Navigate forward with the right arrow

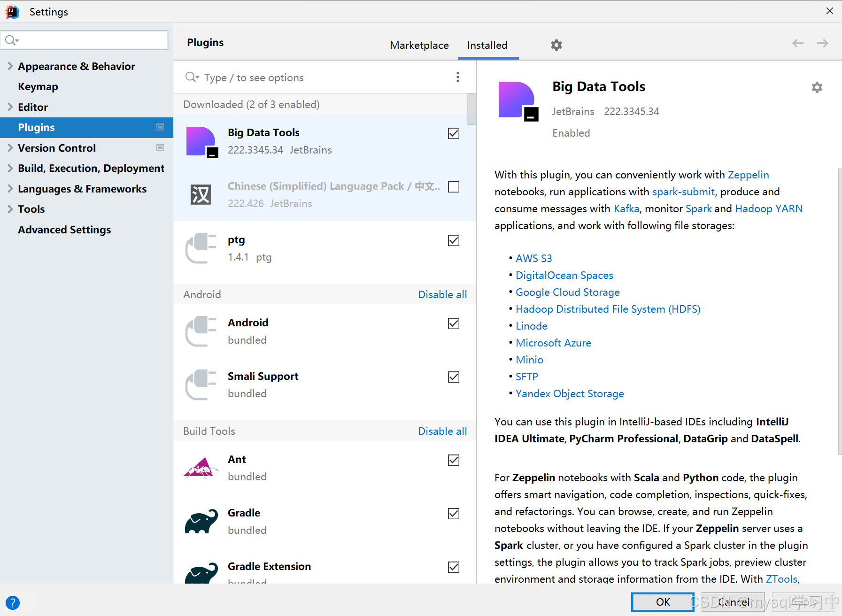pos(822,43)
